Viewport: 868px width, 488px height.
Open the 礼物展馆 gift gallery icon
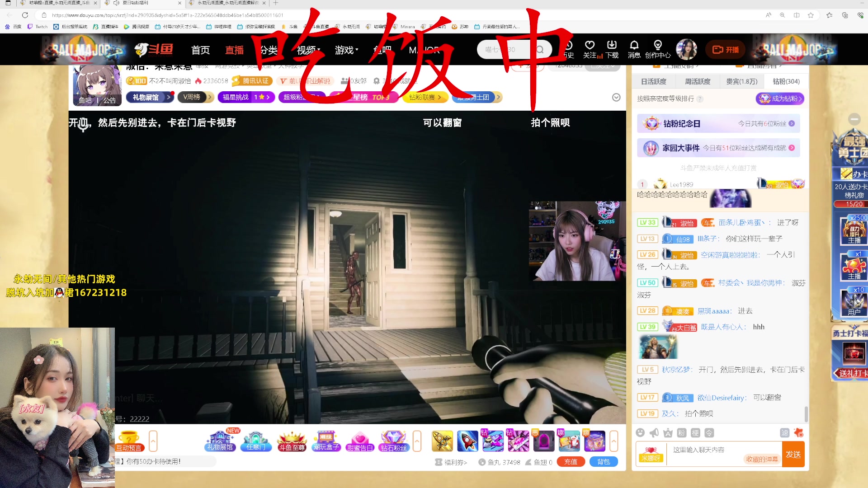click(221, 441)
